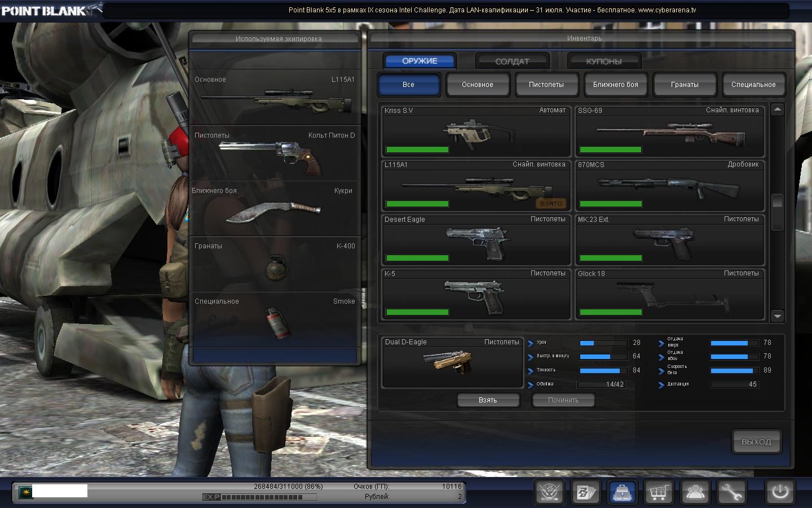
Task: Switch to the КУПОНЫ tab
Action: [603, 61]
